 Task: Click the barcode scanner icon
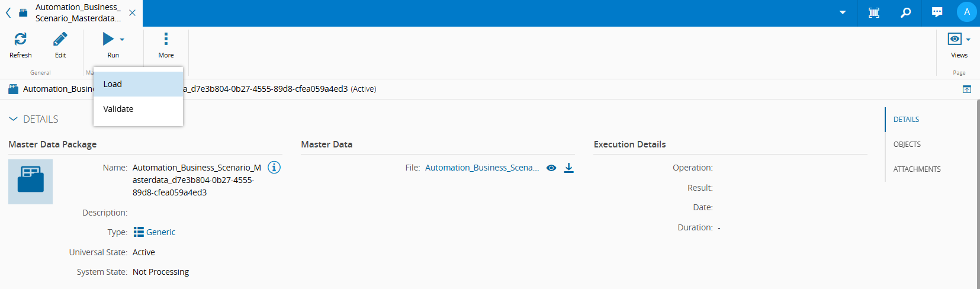(x=873, y=12)
